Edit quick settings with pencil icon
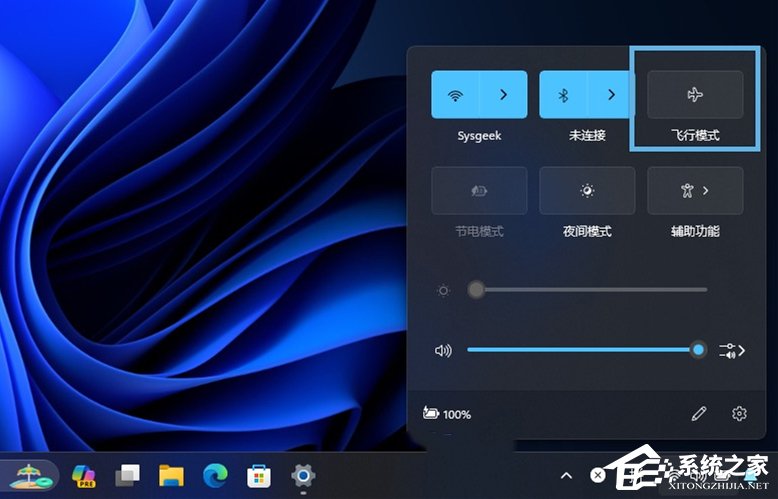 click(699, 414)
